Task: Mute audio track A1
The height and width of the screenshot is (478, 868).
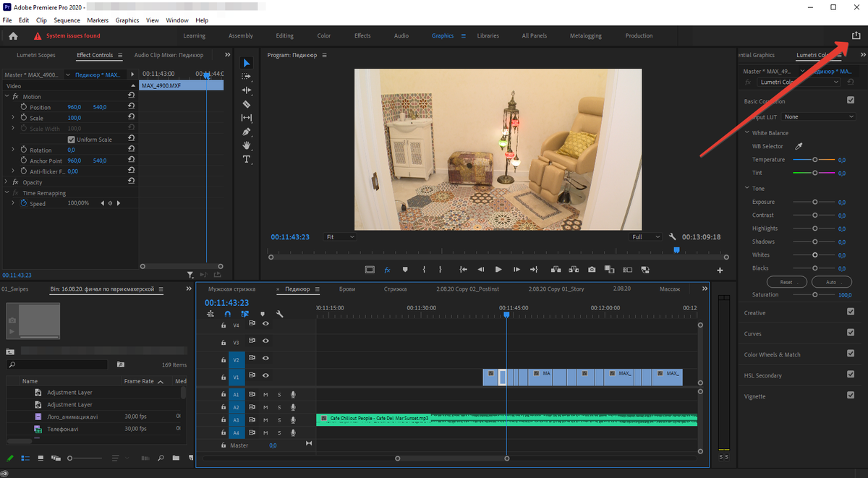Action: (x=265, y=394)
